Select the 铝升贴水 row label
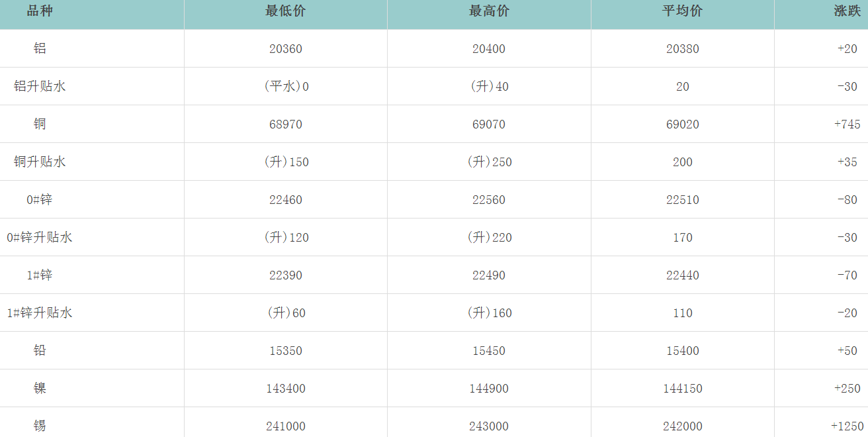 coord(40,86)
